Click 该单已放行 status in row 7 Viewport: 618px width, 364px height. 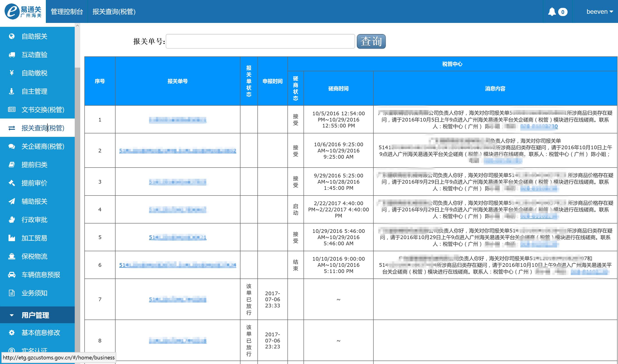[x=249, y=299]
